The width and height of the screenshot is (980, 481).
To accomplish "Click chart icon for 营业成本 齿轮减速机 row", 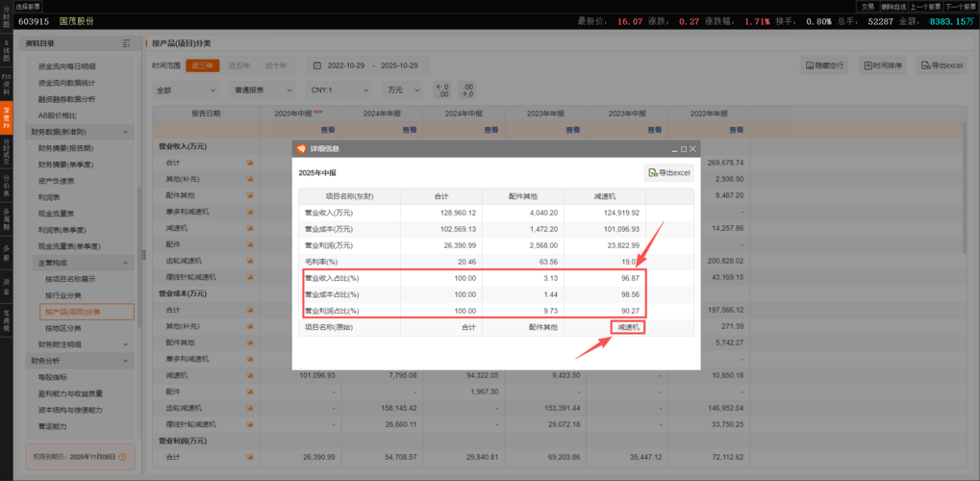I will coord(250,408).
